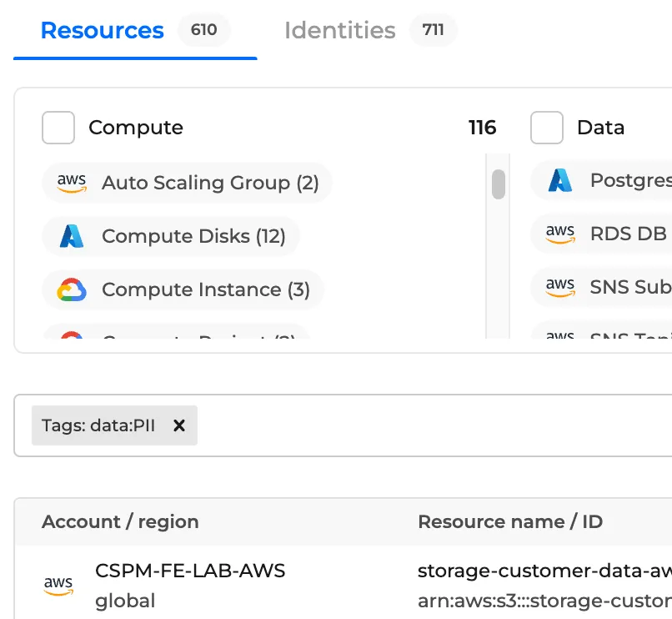Check the Compute category checkbox
672x619 pixels.
click(58, 128)
